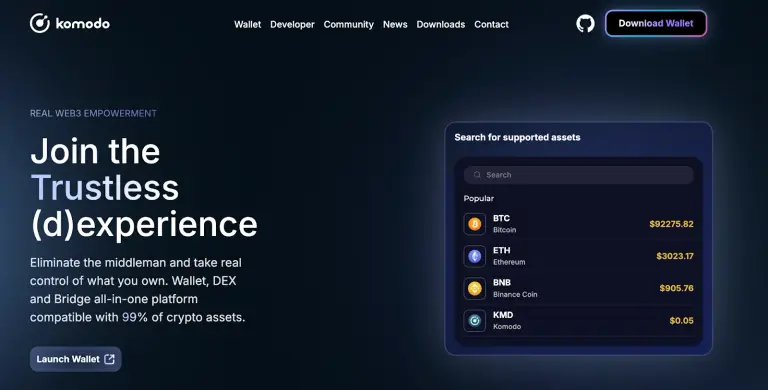Click 'REAL WEB3 EMPOWERMENT' tagline

93,113
